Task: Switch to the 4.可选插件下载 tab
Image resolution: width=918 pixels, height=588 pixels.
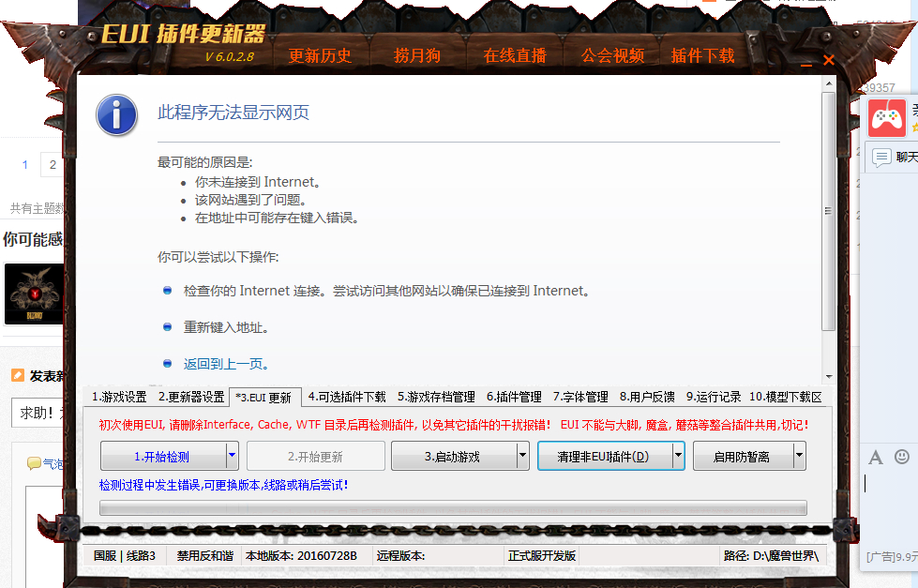Action: (347, 397)
